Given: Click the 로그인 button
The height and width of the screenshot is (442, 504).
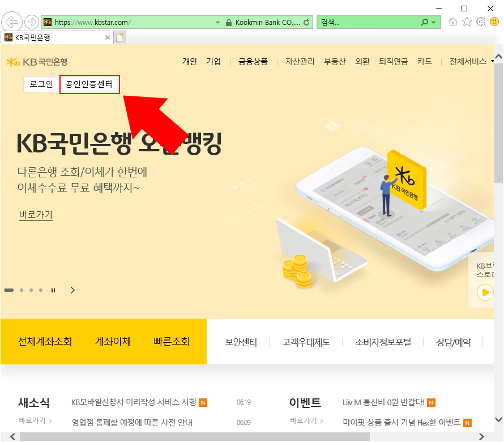Looking at the screenshot, I should click(41, 84).
